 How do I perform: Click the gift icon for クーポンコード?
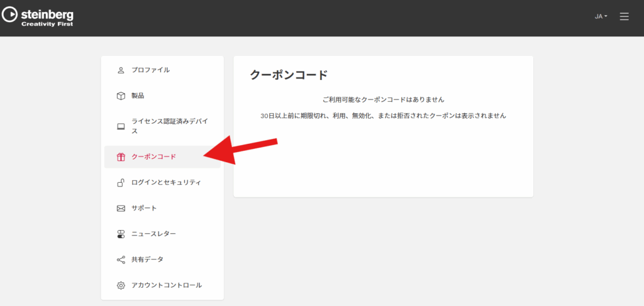[121, 156]
